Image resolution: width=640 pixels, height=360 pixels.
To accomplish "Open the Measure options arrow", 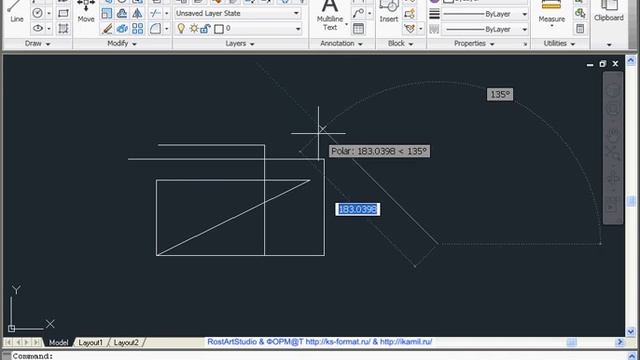I will pyautogui.click(x=551, y=26).
